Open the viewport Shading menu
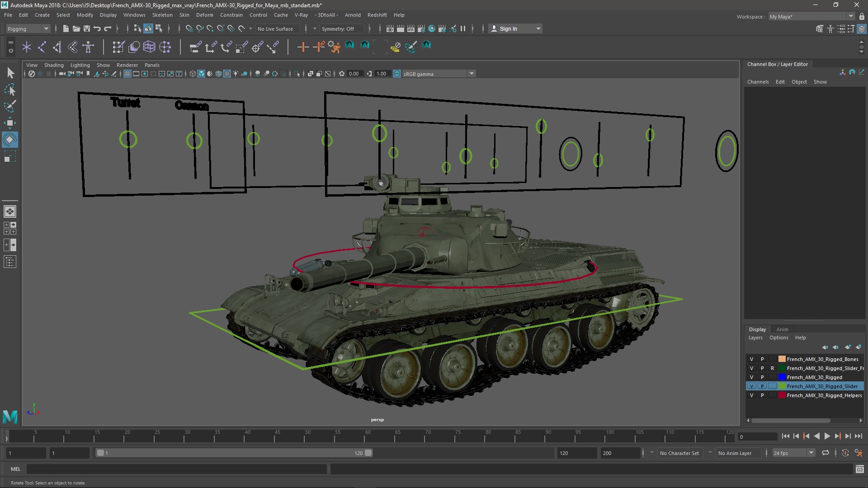 (x=54, y=65)
